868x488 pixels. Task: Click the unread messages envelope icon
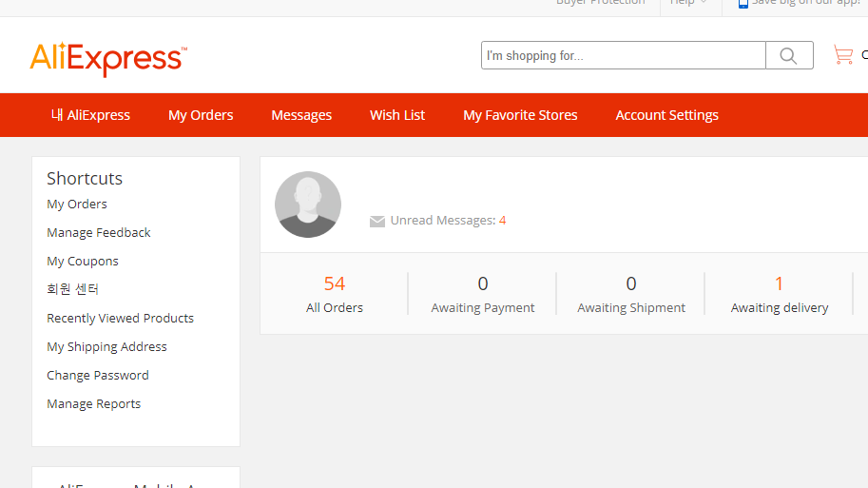point(377,221)
